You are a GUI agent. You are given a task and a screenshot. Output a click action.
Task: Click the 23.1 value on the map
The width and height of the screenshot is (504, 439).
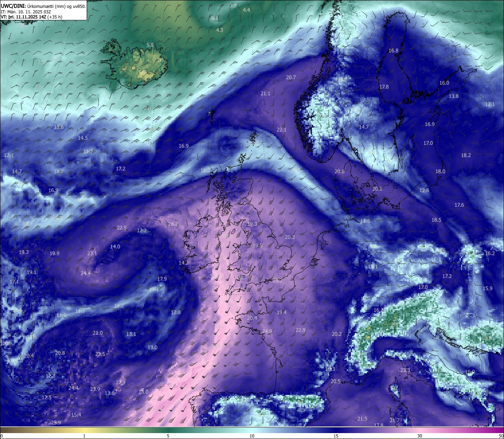pos(92,253)
